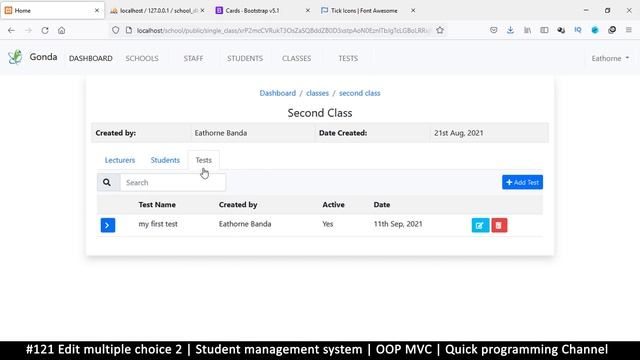The image size is (640, 360).
Task: Open TESTS in the navbar
Action: [348, 58]
